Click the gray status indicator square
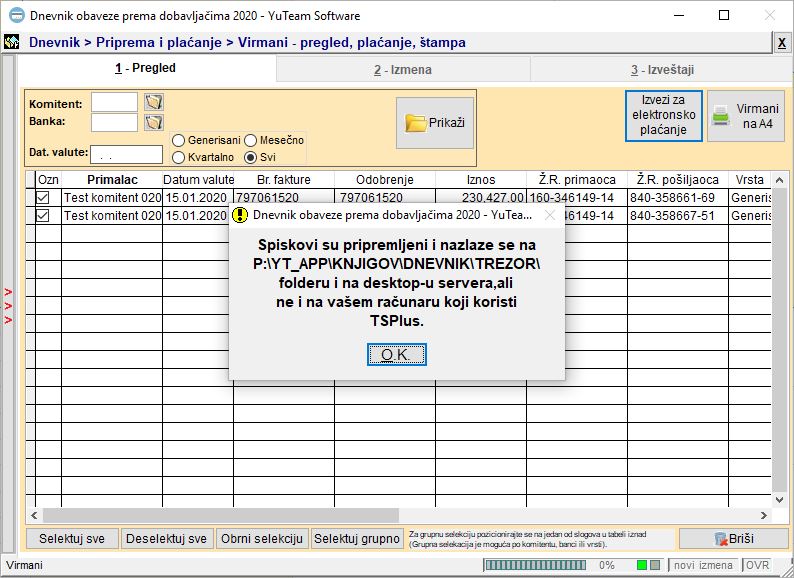Screen dimensions: 794x578 pyautogui.click(x=655, y=565)
